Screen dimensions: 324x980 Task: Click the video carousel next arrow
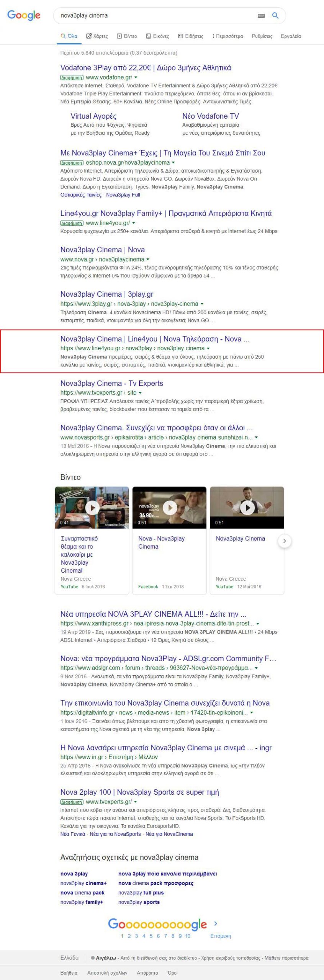(284, 541)
